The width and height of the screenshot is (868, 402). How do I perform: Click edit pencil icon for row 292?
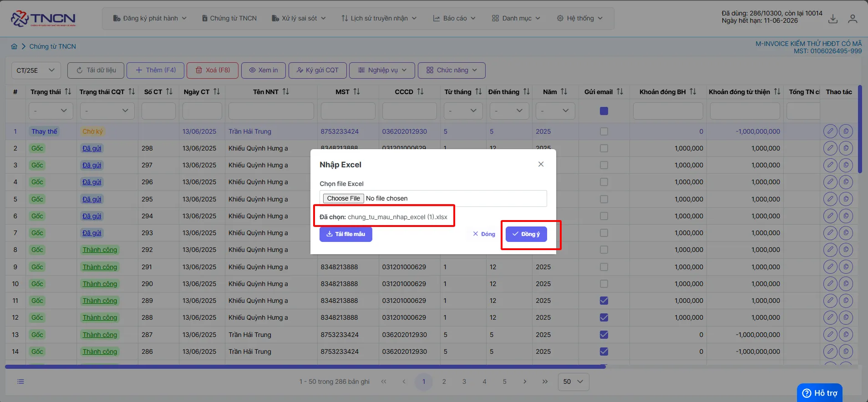[830, 250]
